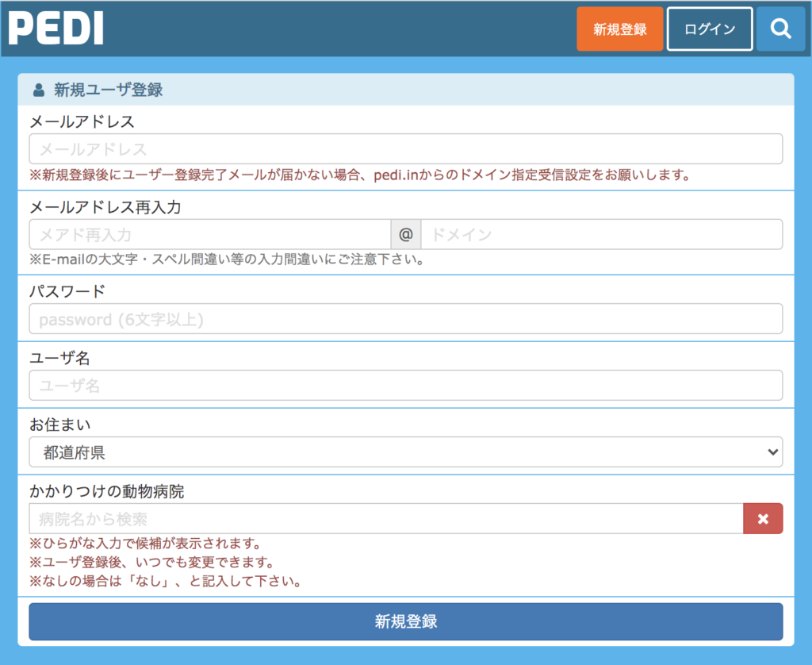
Task: Click the @ symbol between email fields
Action: coord(405,235)
